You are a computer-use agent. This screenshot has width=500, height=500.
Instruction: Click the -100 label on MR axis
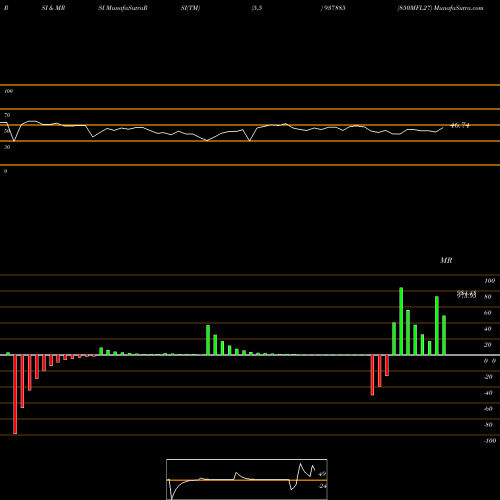click(490, 441)
